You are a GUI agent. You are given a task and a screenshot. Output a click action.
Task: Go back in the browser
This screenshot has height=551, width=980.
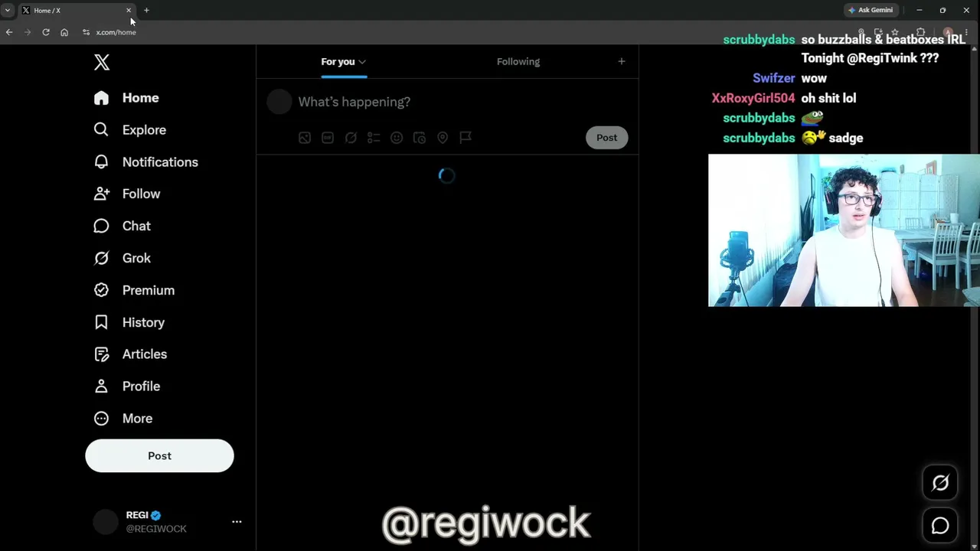click(x=9, y=32)
